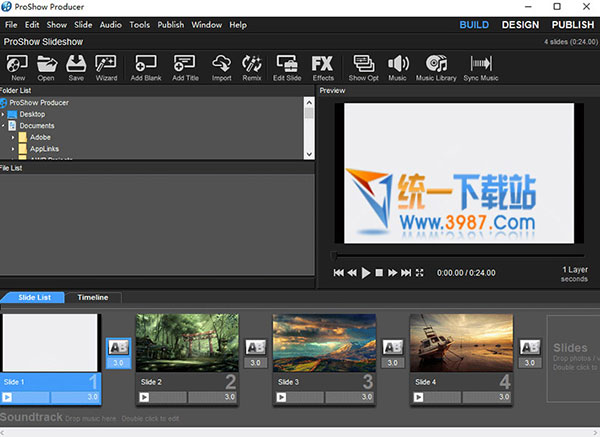Open the File menu
The width and height of the screenshot is (600, 437).
pos(11,25)
